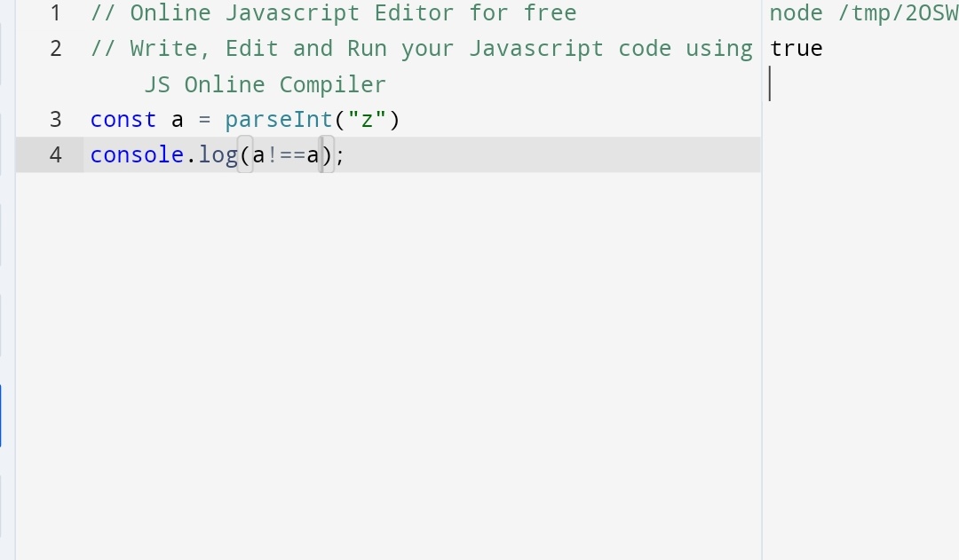Select line number 3 in the gutter

tap(56, 119)
